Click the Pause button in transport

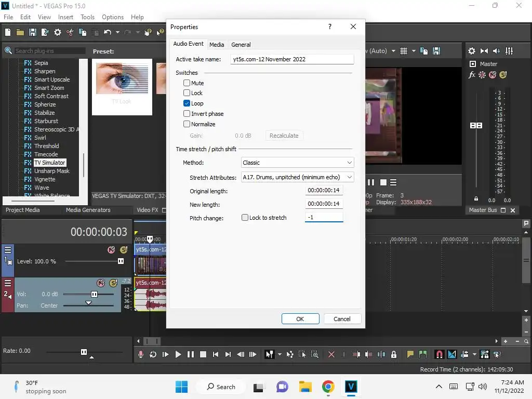(x=191, y=354)
